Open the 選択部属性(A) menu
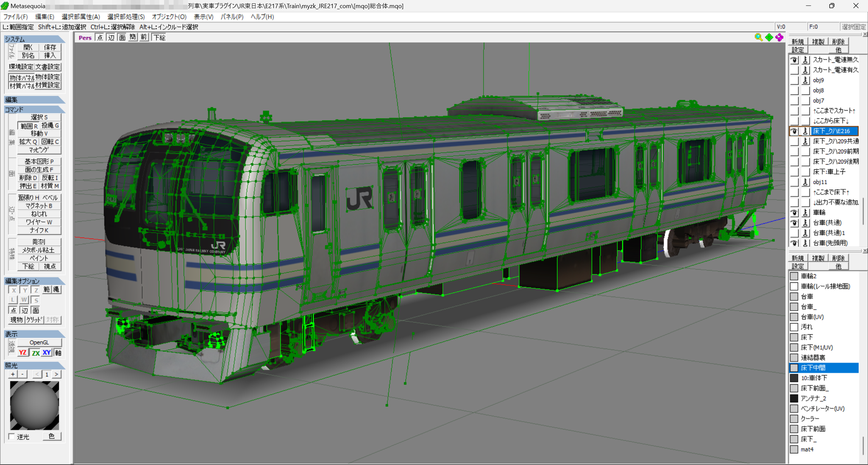 coord(81,17)
